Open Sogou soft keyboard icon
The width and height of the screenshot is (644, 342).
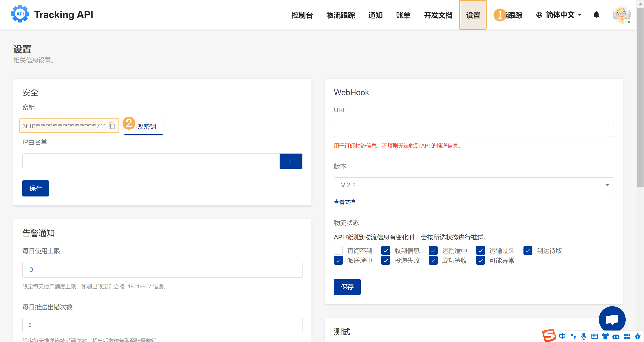point(595,336)
